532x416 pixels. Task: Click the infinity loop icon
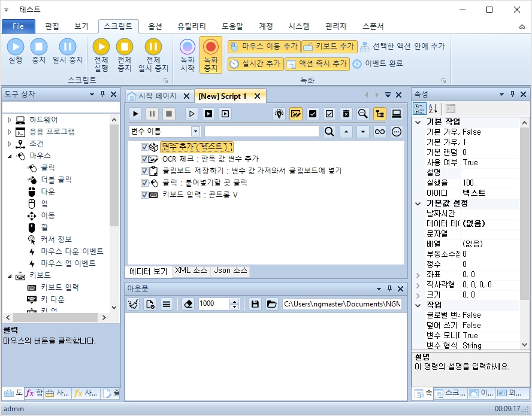pos(380,132)
